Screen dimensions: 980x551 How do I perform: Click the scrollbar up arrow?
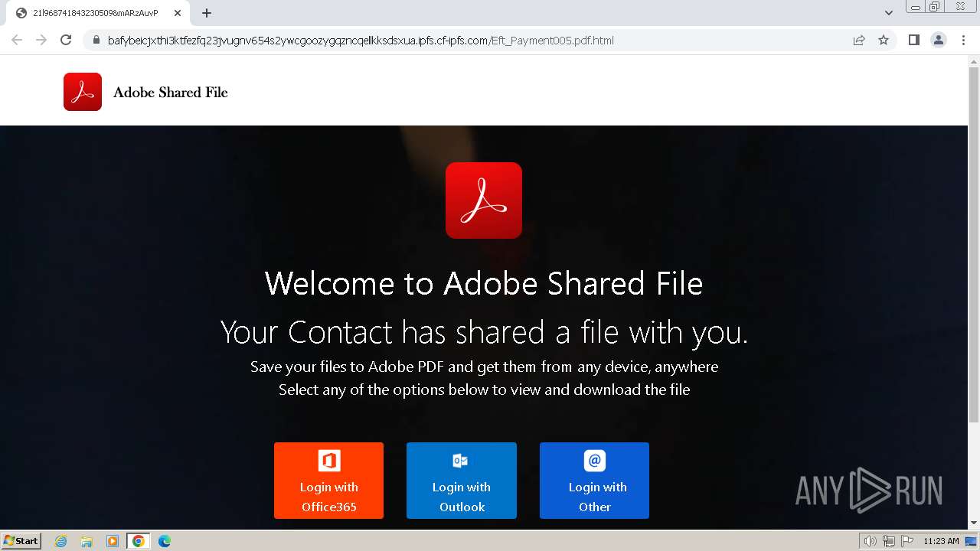[x=974, y=60]
